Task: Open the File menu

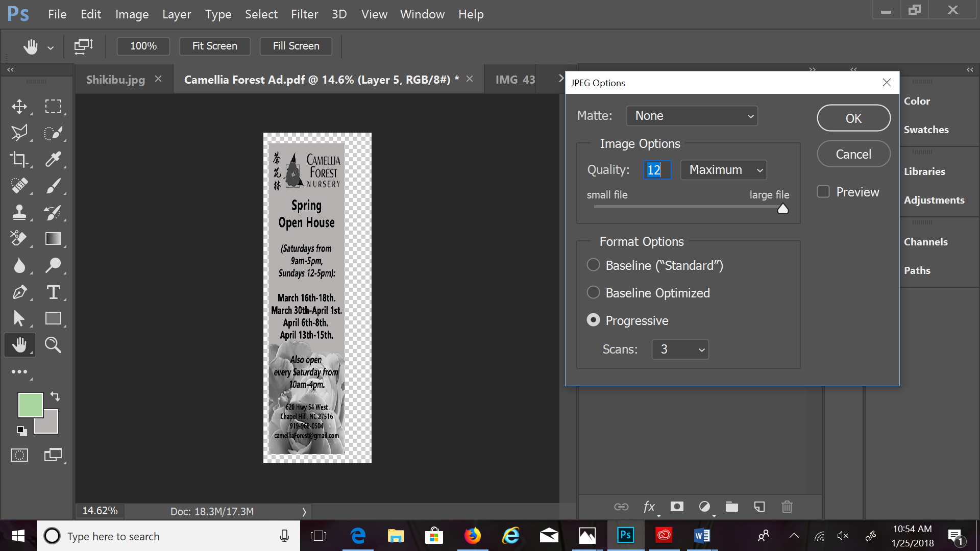Action: coord(57,14)
